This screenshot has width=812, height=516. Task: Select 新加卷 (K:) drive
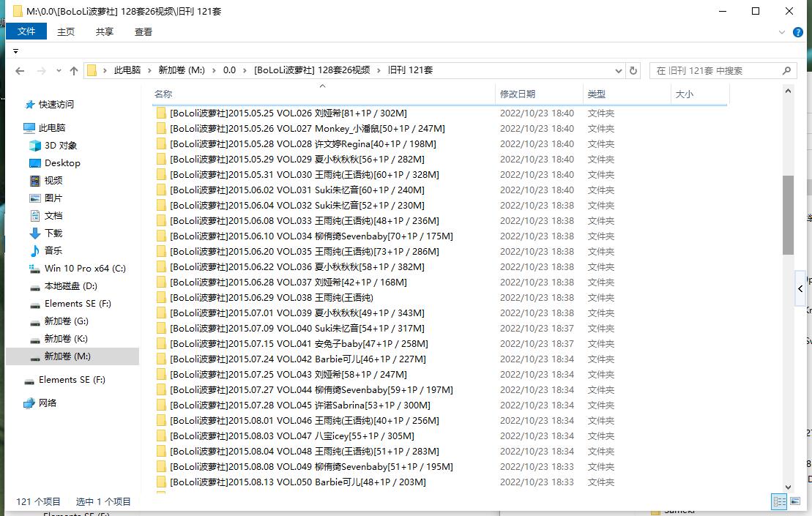click(66, 339)
